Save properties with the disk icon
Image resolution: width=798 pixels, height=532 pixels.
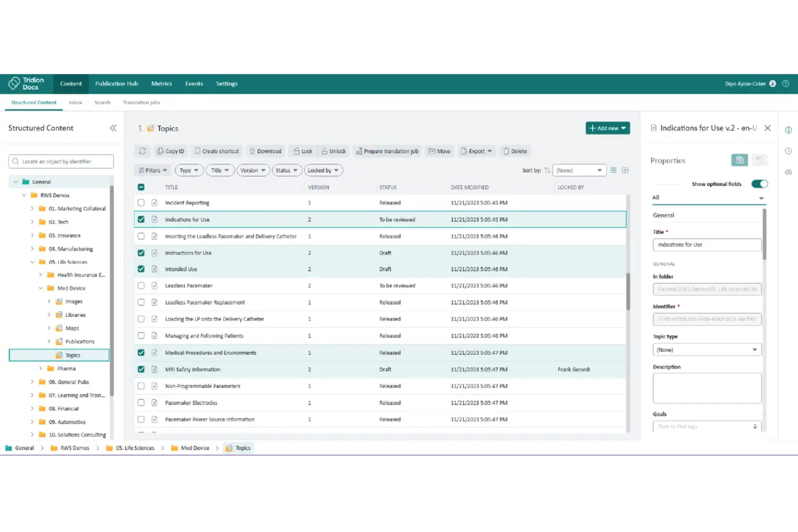(740, 160)
